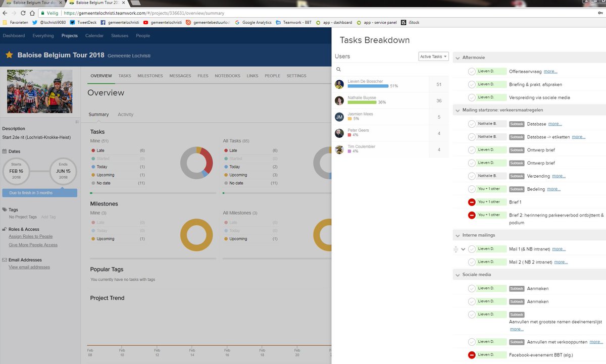Tick the Verzending subtask checkmark

[472, 176]
